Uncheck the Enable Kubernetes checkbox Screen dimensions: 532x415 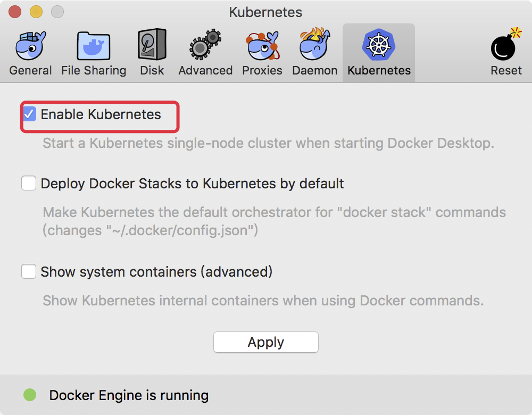tap(29, 114)
